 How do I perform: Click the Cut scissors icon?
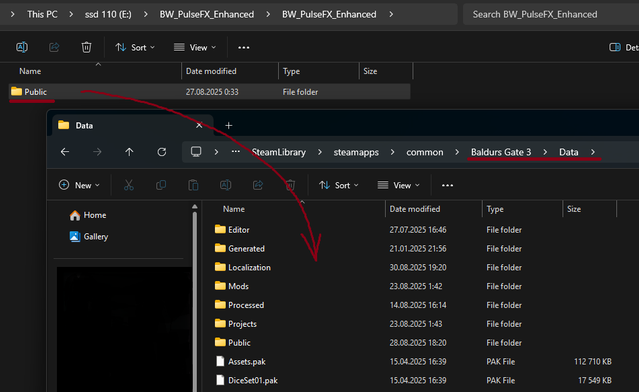(129, 185)
